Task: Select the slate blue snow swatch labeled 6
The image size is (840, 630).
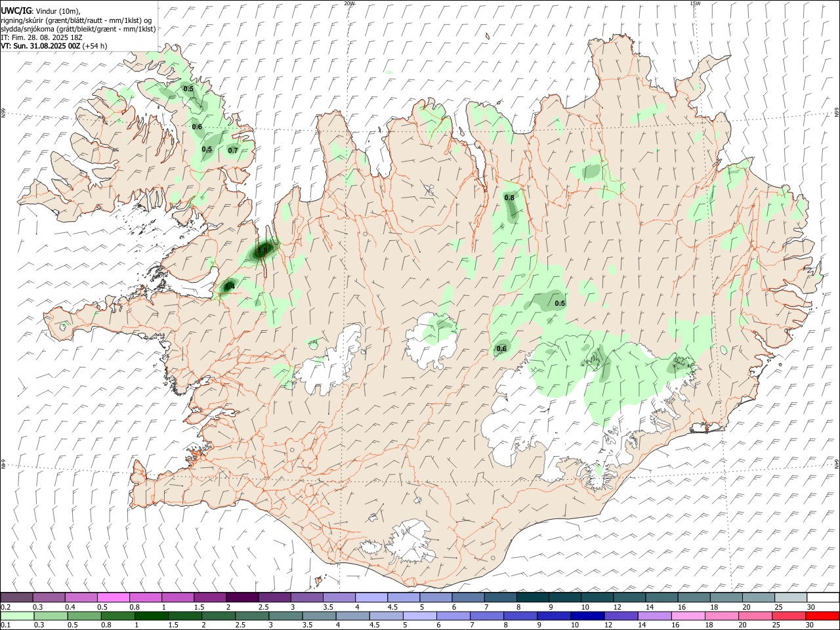Action: coord(468,598)
